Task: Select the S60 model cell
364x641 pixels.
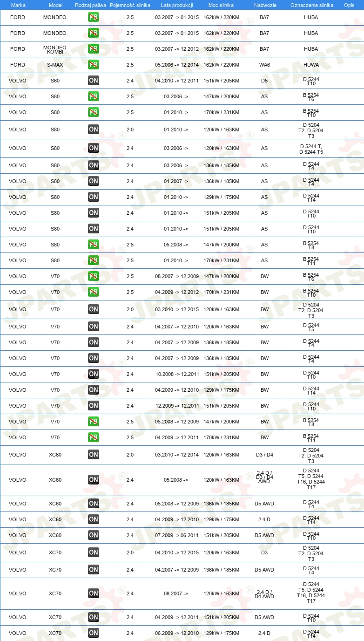Action: tap(55, 81)
